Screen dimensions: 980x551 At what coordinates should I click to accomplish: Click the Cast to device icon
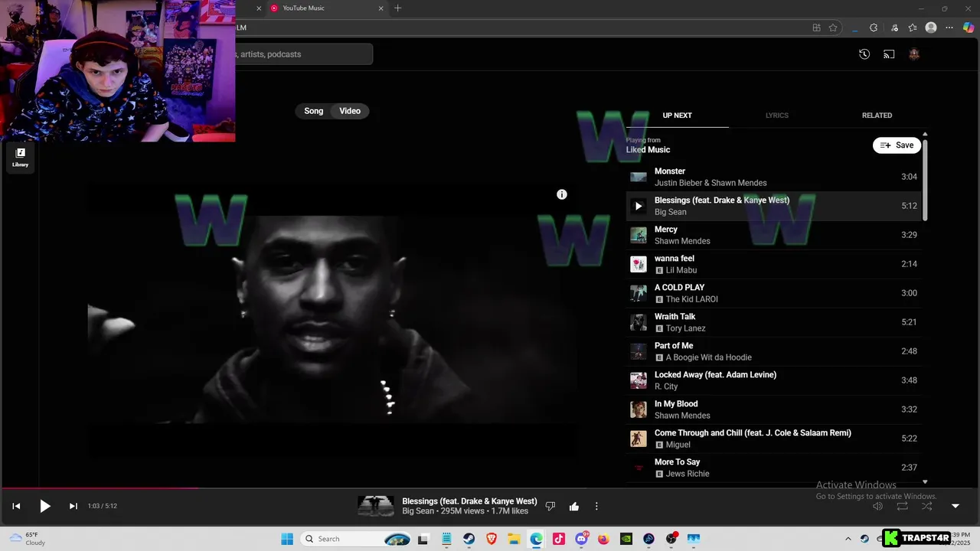point(889,54)
